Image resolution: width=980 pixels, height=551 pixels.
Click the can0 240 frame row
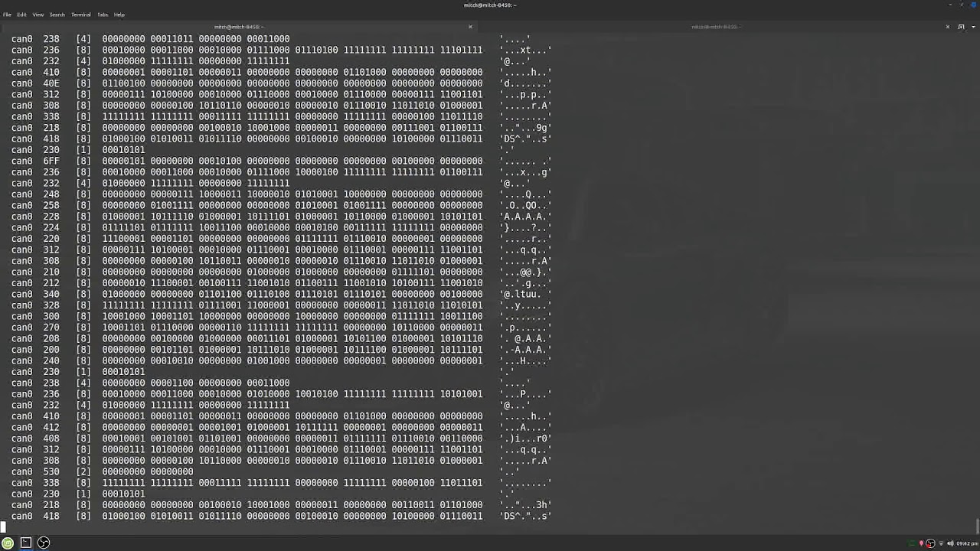pyautogui.click(x=281, y=360)
